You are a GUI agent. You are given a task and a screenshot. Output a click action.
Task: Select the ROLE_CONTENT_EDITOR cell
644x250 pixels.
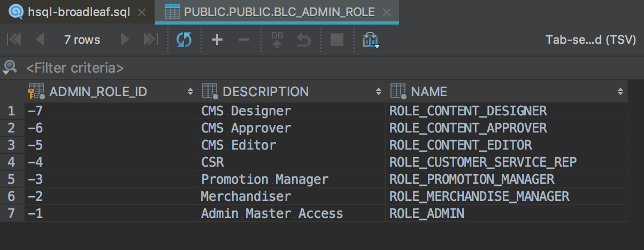507,145
